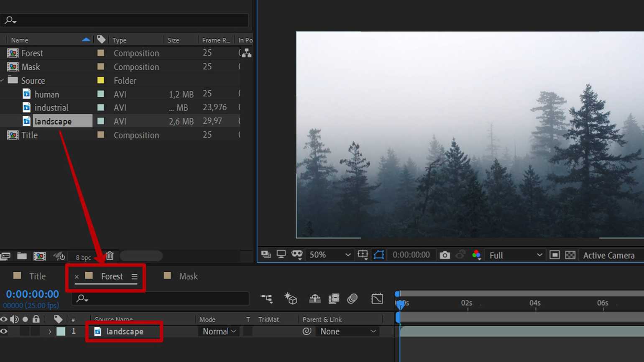Screen dimensions: 644x362
Task: Click the snapshot camera icon
Action: tap(445, 255)
